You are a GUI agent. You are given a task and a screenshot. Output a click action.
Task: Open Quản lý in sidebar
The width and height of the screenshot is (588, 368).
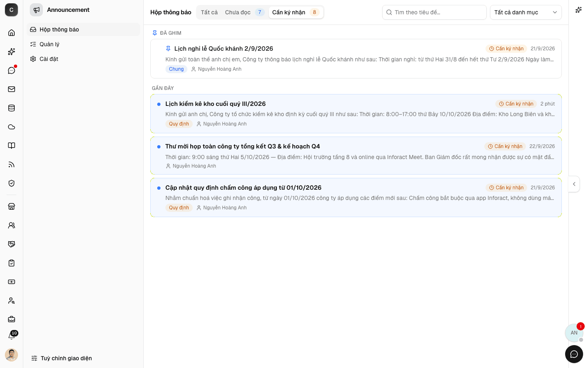(83, 44)
